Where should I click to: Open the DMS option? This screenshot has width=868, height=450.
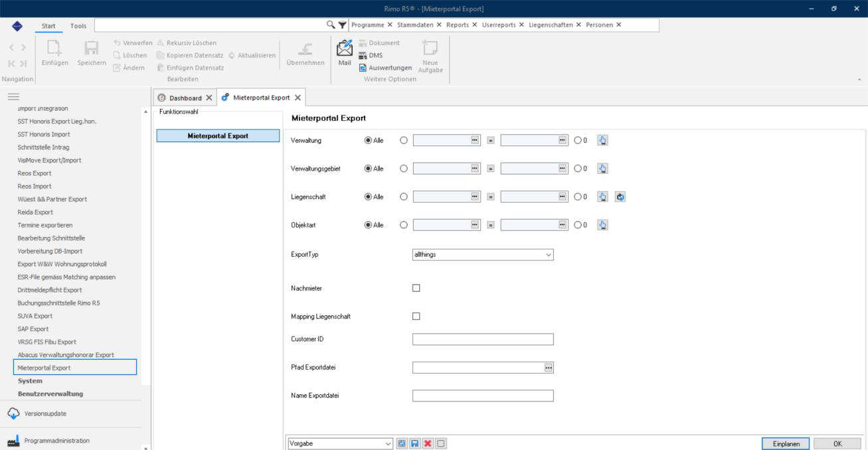coord(371,55)
